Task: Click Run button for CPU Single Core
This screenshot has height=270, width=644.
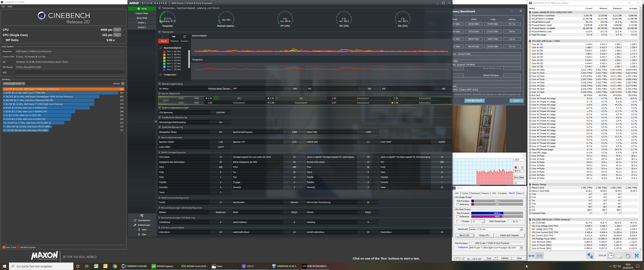Action: coord(117,35)
